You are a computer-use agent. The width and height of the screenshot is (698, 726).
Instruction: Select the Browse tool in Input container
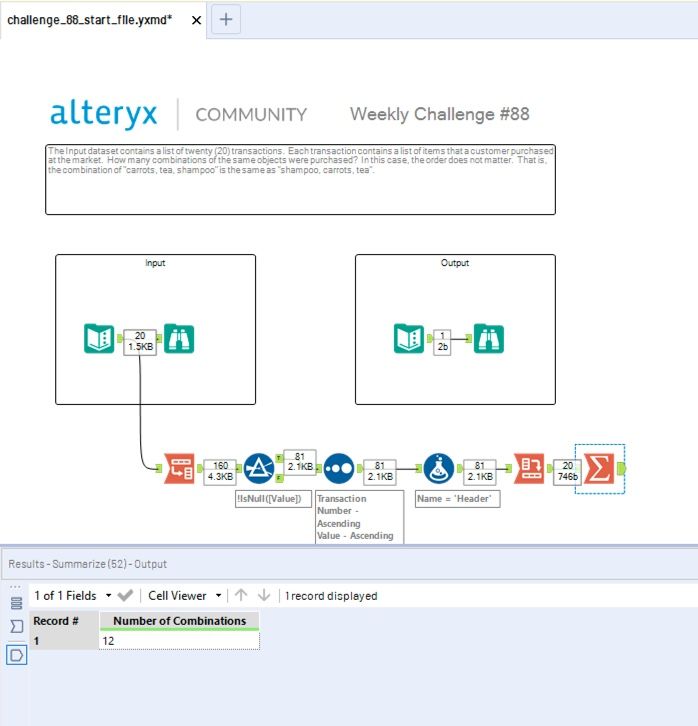coord(179,338)
